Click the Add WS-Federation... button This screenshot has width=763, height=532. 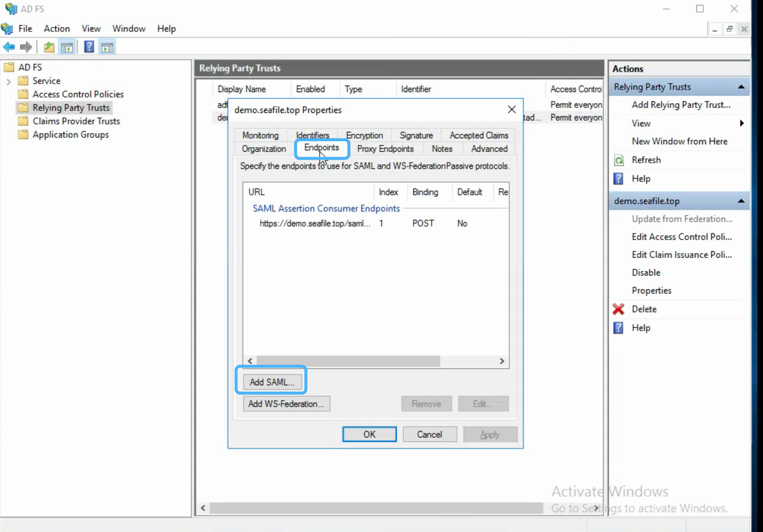click(x=286, y=404)
